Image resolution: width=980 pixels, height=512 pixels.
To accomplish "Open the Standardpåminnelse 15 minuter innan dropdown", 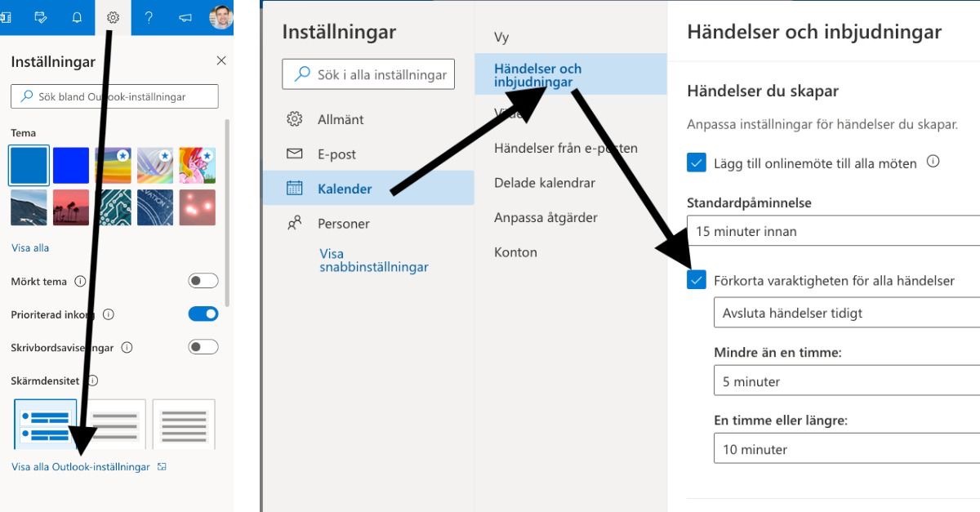I will pyautogui.click(x=833, y=231).
